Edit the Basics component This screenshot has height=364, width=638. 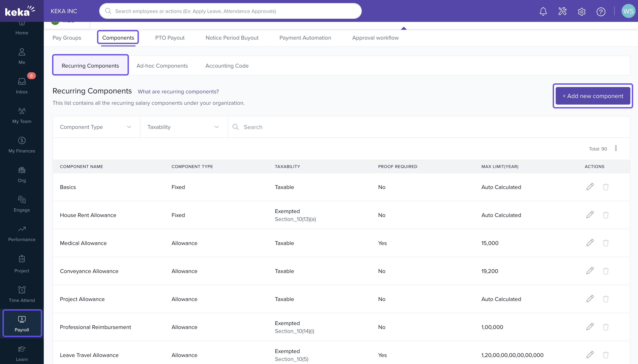pos(590,187)
